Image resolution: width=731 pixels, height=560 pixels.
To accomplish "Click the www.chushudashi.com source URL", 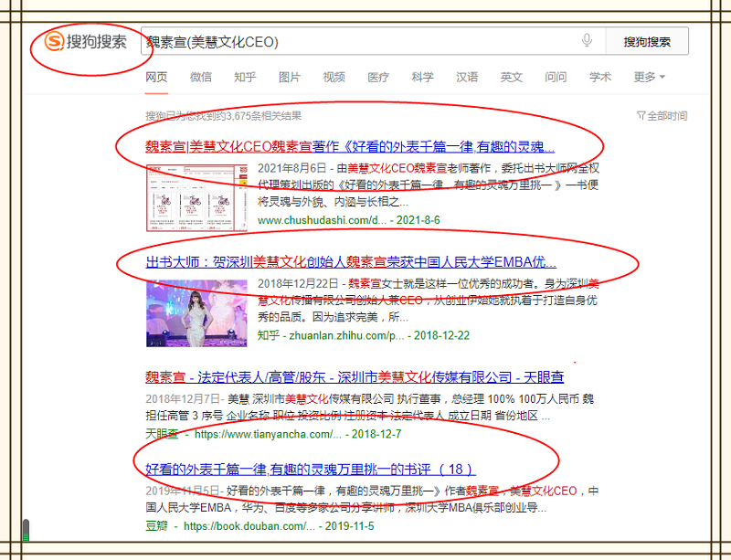I will click(323, 220).
